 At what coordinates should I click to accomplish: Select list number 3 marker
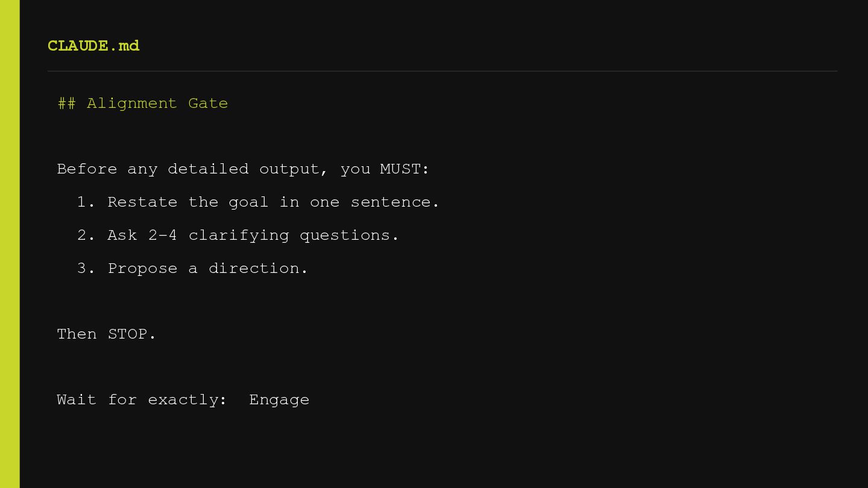coord(86,269)
